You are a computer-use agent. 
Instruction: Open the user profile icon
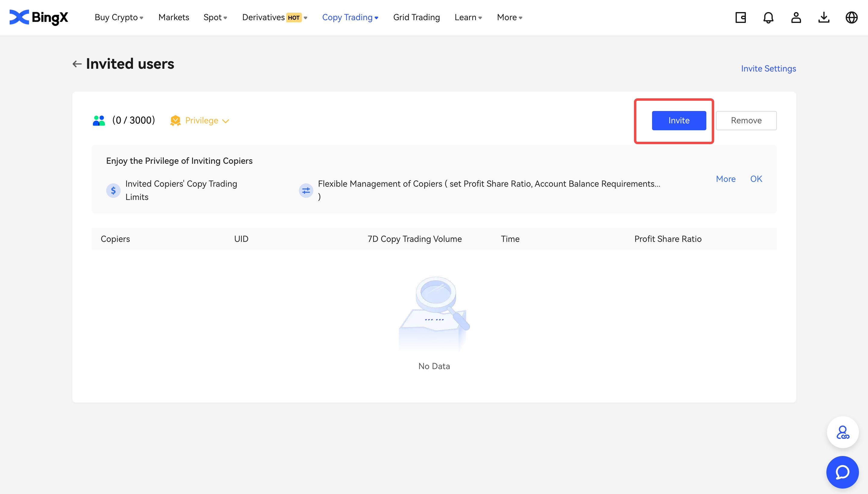click(796, 17)
